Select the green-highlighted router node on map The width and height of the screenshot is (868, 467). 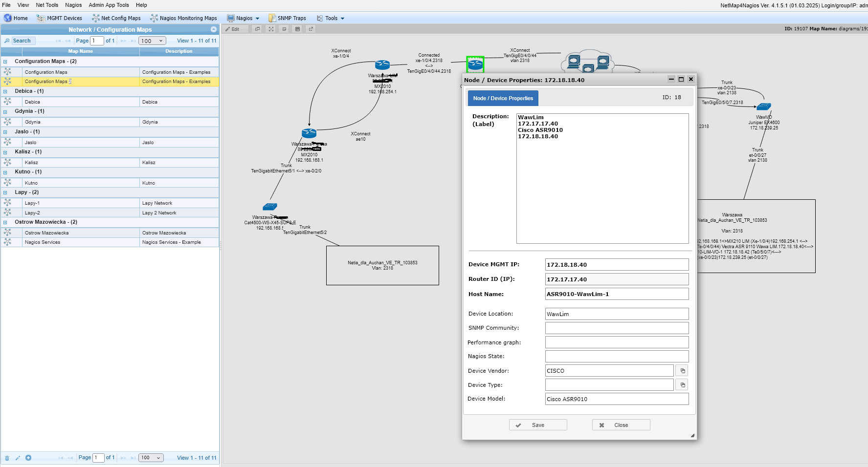click(475, 64)
